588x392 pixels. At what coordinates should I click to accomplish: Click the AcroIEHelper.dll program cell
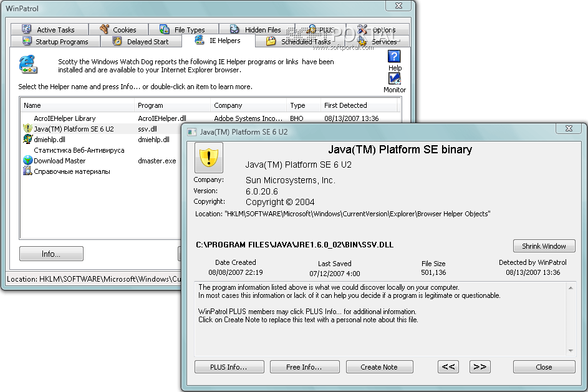(162, 118)
